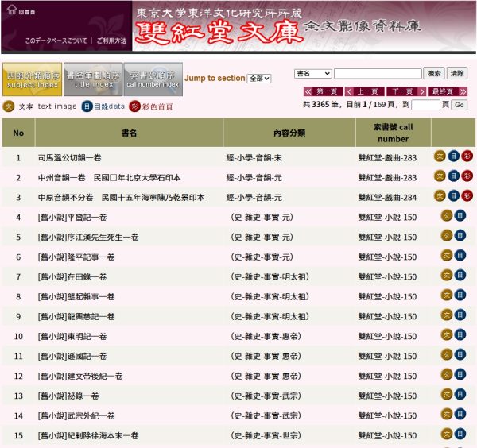View color first page for row 2
Viewport: 477px width, 448px height.
pyautogui.click(x=467, y=176)
